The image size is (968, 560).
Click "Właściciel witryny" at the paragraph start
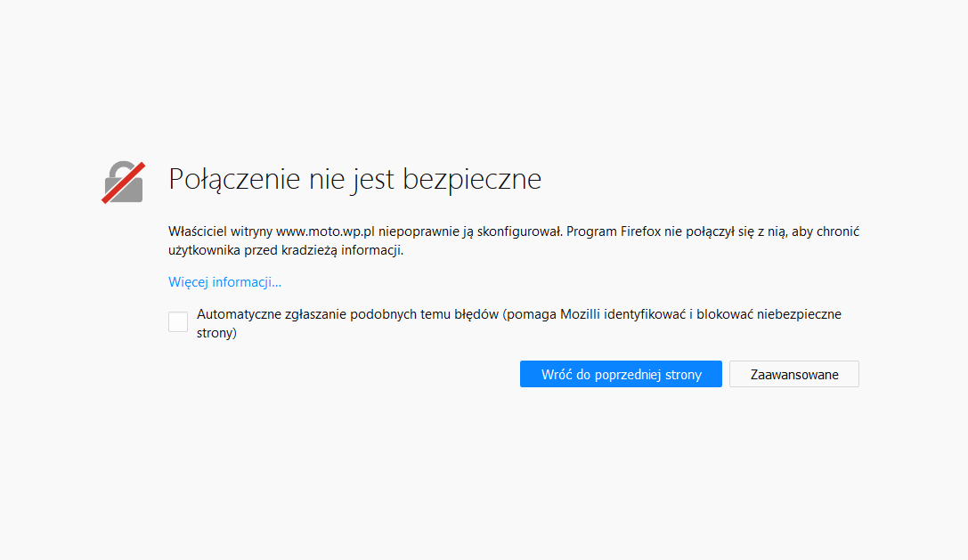(220, 231)
